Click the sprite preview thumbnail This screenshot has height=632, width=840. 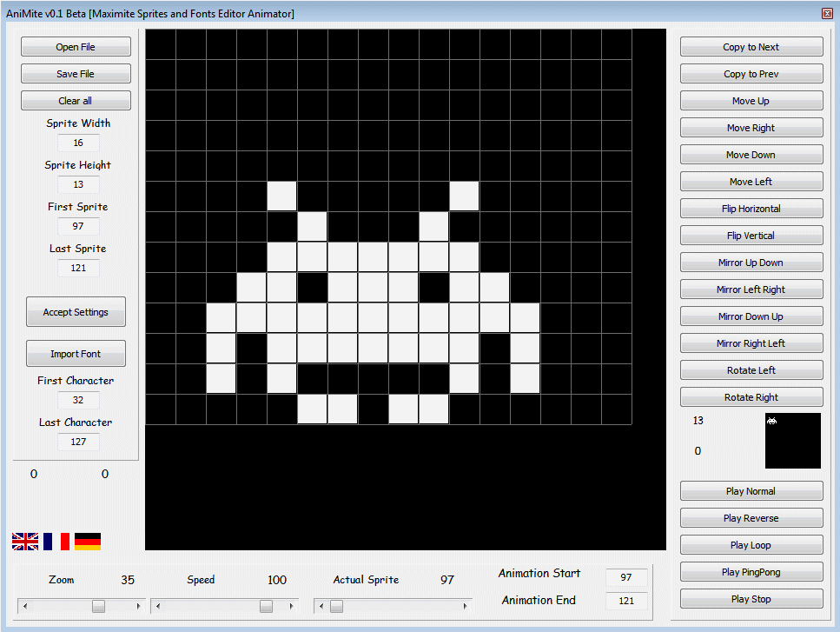coord(792,441)
